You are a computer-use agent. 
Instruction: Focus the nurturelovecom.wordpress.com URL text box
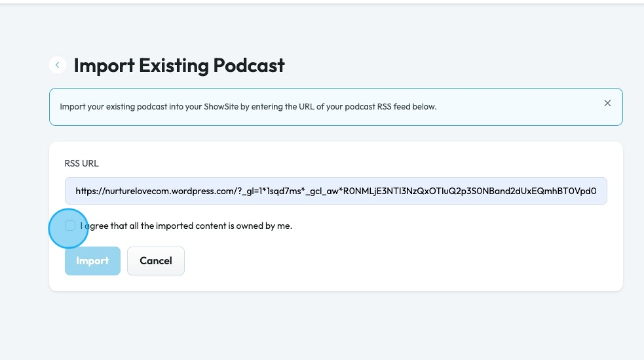click(335, 191)
